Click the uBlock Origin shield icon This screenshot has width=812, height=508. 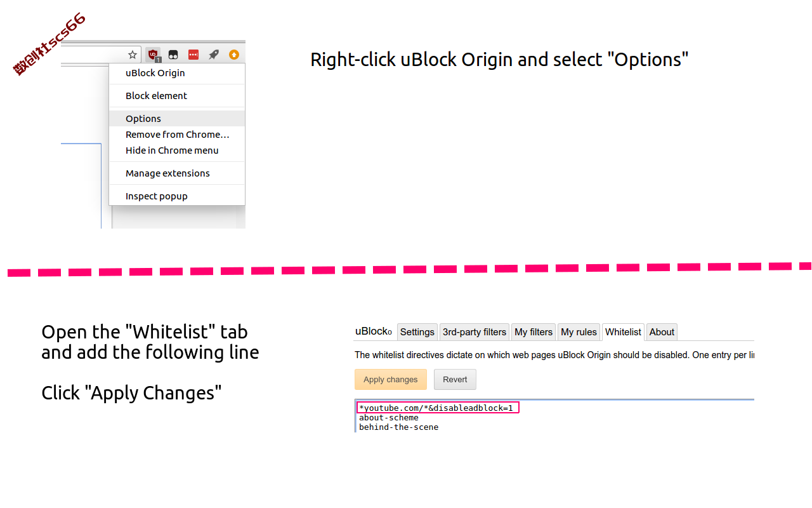(x=153, y=55)
